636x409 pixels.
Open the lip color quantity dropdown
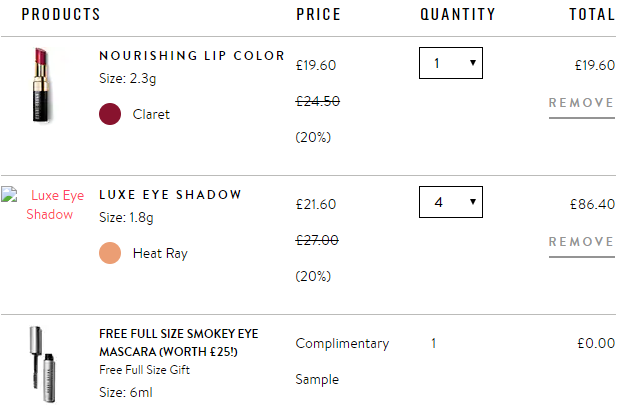pyautogui.click(x=451, y=63)
